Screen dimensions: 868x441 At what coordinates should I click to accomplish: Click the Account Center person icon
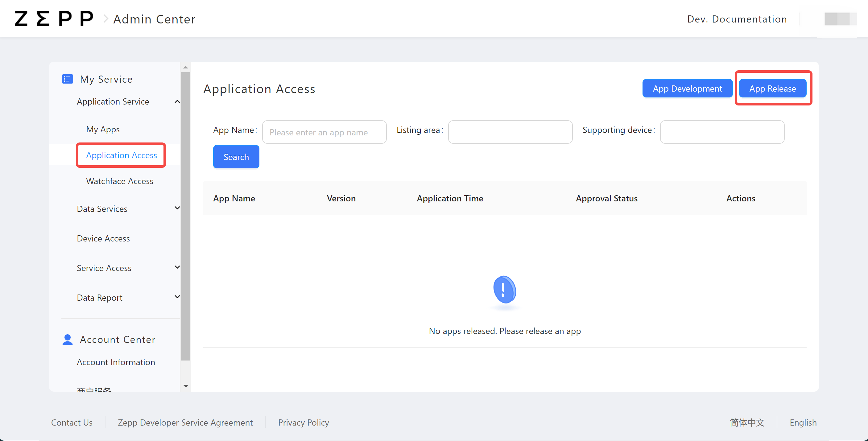(67, 340)
